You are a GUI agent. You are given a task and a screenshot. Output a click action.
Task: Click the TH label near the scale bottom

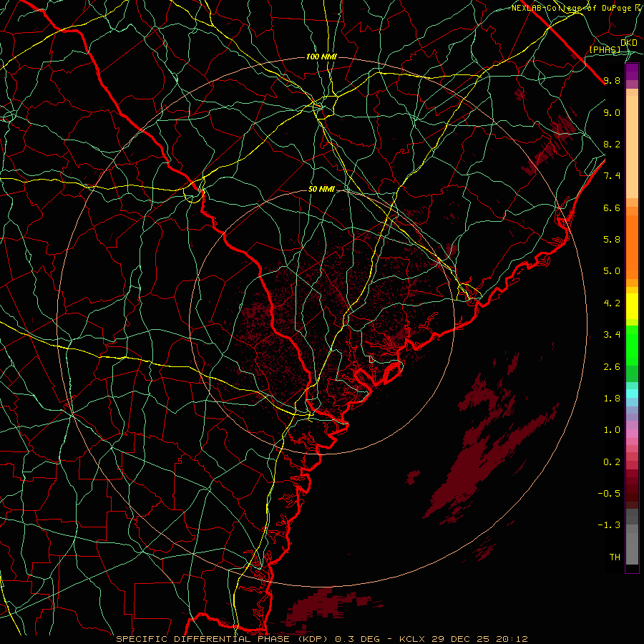pyautogui.click(x=615, y=557)
